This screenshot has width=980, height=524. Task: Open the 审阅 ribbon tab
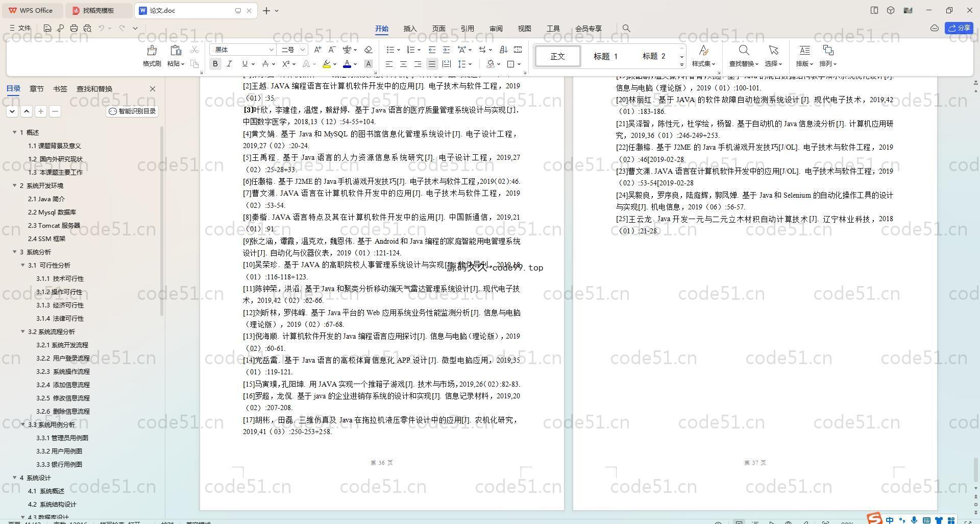pyautogui.click(x=496, y=29)
